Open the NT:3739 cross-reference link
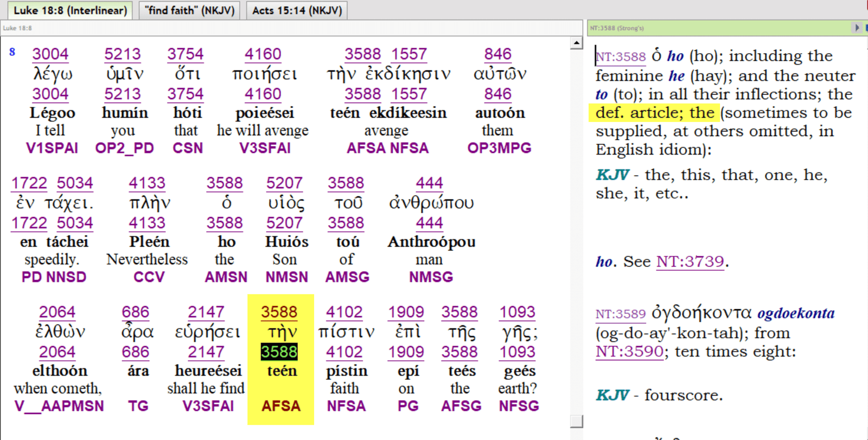868x440 pixels. 690,262
